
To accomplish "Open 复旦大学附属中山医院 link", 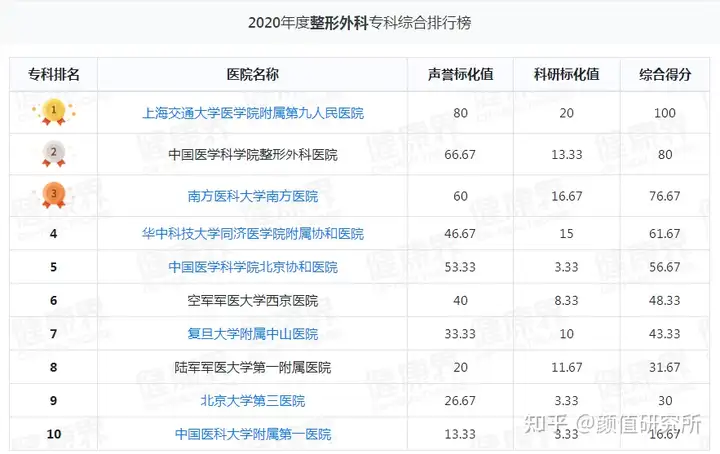I will (253, 334).
